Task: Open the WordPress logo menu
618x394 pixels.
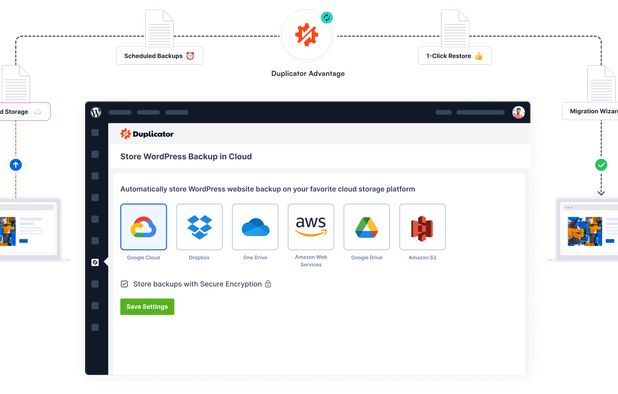Action: (96, 112)
